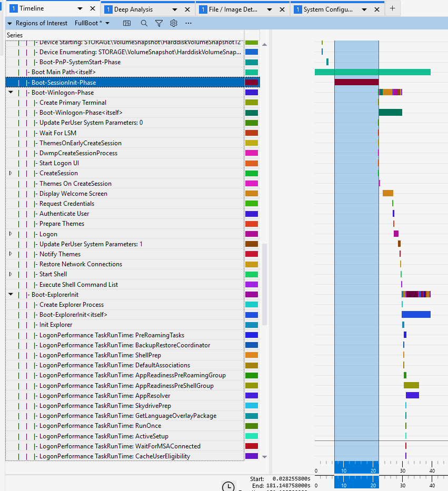Collapse the Regions of Interest graph
This screenshot has width=448, height=491.
pyautogui.click(x=9, y=24)
